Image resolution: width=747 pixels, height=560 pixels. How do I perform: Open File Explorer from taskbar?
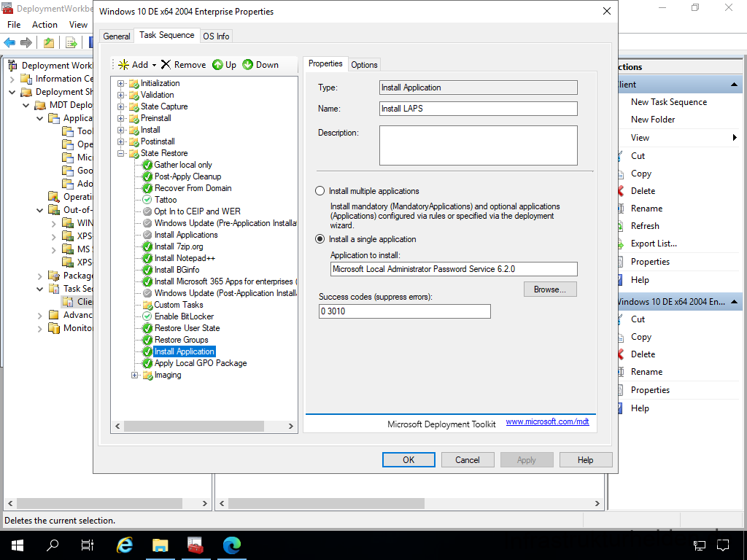coord(160,545)
